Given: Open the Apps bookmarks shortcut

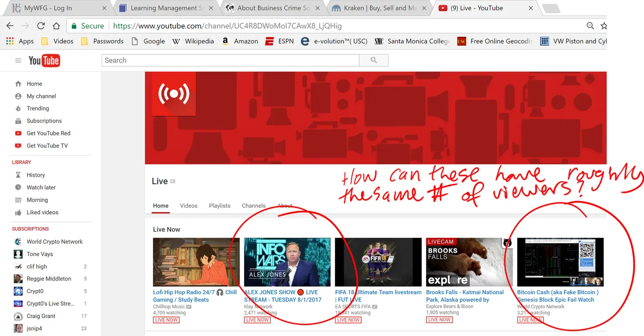Looking at the screenshot, I should (x=20, y=41).
